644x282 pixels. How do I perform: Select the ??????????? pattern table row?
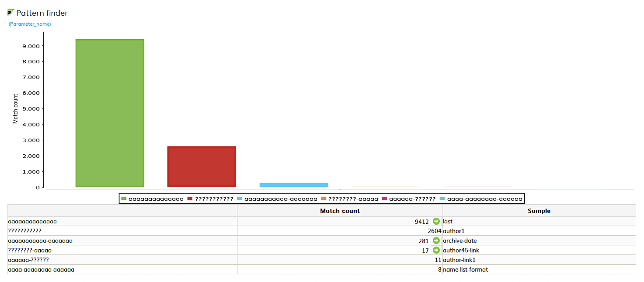24,231
